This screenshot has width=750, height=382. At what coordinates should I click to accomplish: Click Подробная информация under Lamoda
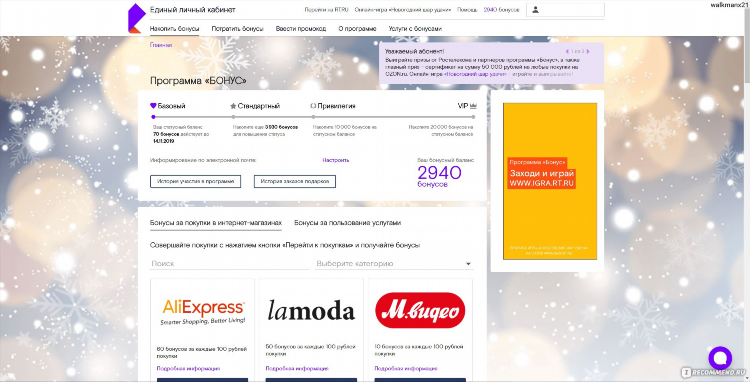[x=297, y=369]
